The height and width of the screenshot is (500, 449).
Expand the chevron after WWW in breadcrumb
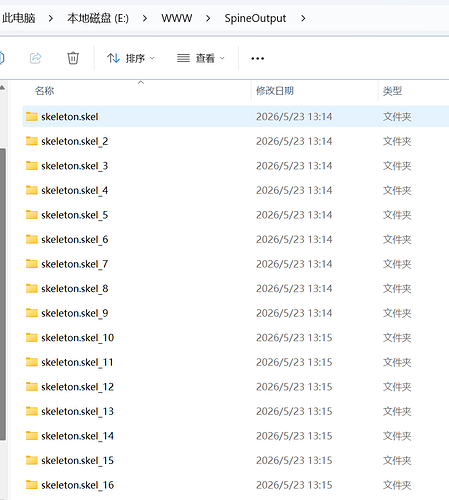pyautogui.click(x=208, y=18)
